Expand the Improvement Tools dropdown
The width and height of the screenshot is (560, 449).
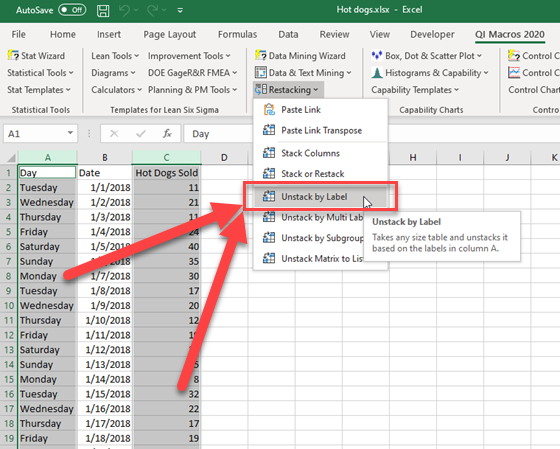click(x=189, y=56)
